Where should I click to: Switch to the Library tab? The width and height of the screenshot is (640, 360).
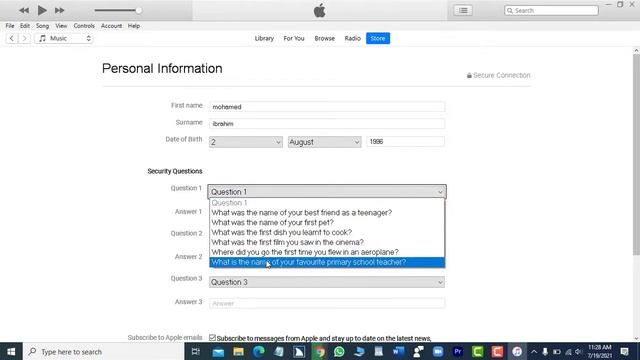click(x=264, y=38)
